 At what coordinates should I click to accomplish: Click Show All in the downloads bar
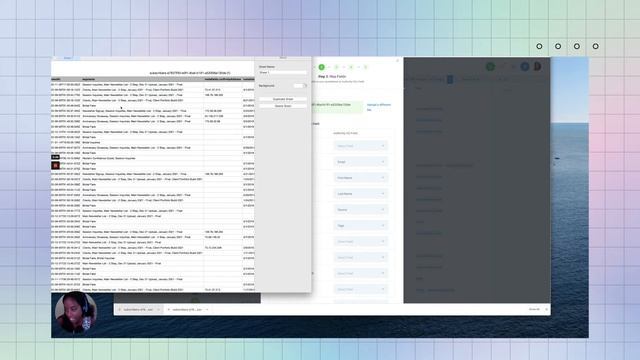[534, 309]
